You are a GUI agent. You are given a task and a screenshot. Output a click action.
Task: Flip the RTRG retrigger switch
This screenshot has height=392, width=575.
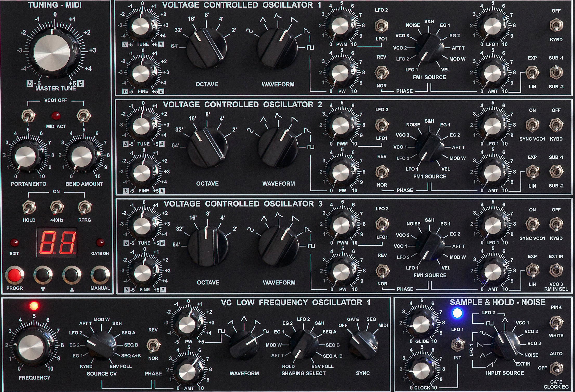(84, 207)
